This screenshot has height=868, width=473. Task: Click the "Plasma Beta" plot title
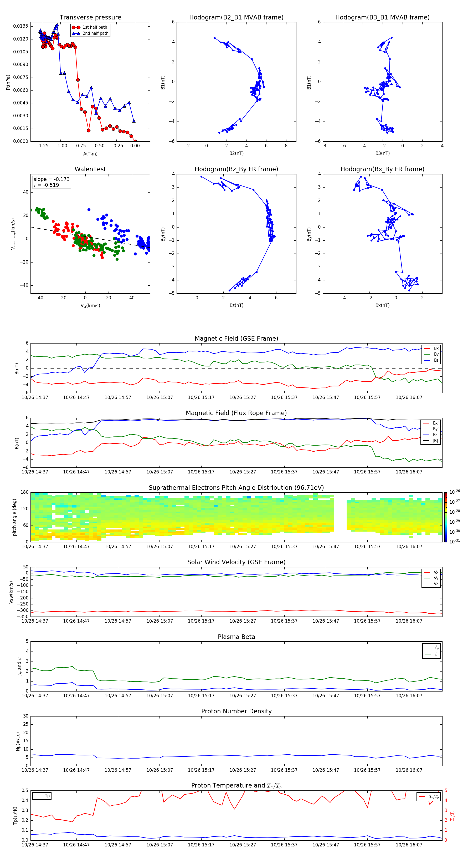[x=236, y=637]
